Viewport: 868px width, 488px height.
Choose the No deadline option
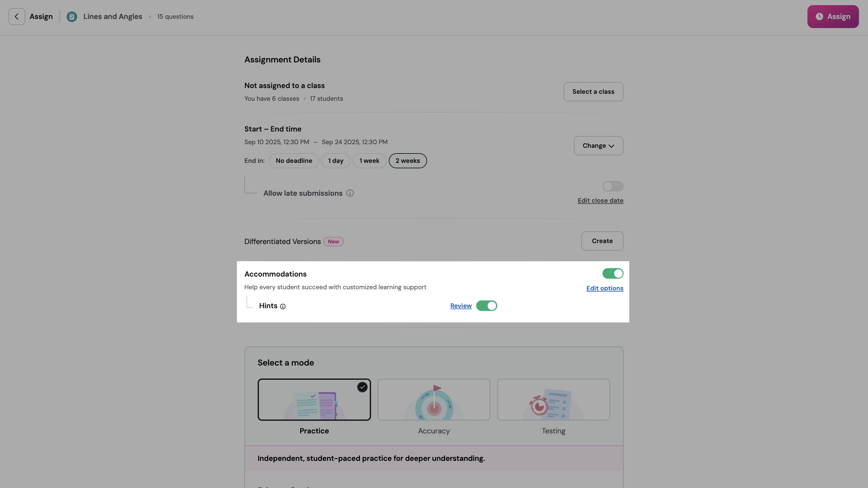(x=294, y=160)
